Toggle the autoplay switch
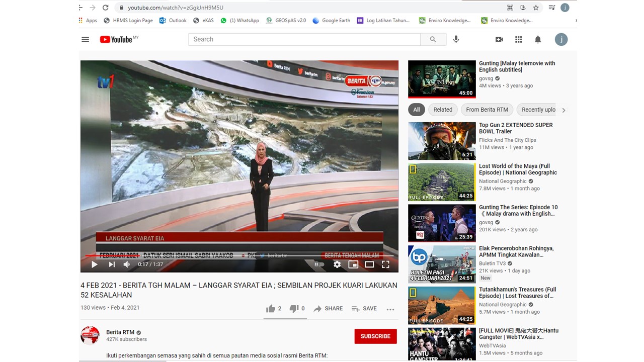The width and height of the screenshot is (644, 362). 319,264
